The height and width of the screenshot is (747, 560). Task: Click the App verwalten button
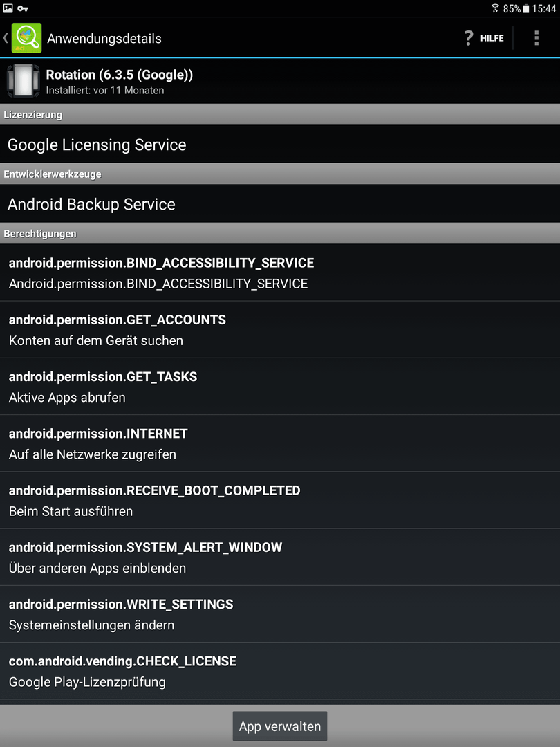coord(280,726)
